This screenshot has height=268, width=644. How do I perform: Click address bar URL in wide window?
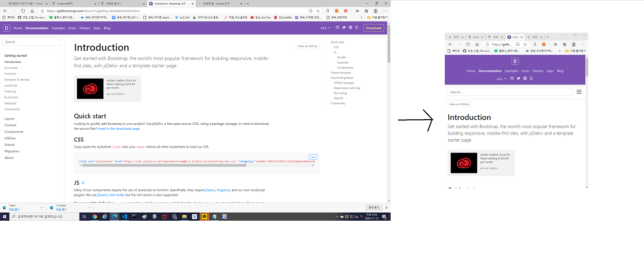pos(93,11)
